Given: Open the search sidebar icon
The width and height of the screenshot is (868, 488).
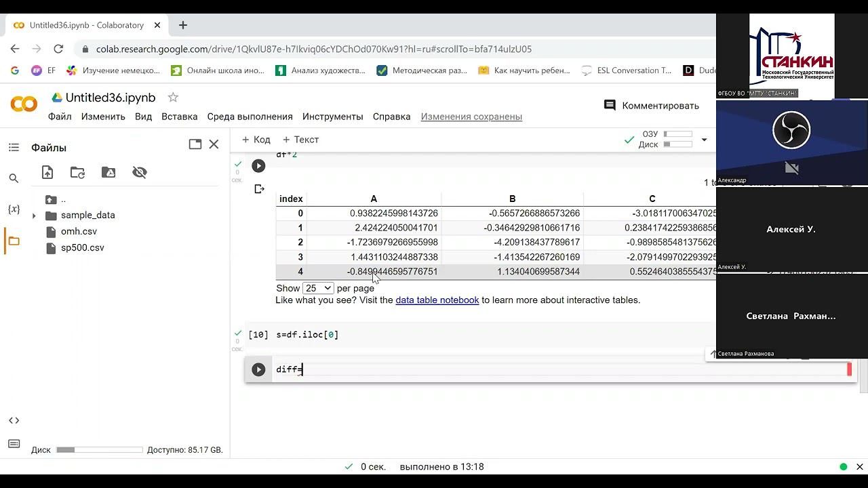Looking at the screenshot, I should point(14,178).
